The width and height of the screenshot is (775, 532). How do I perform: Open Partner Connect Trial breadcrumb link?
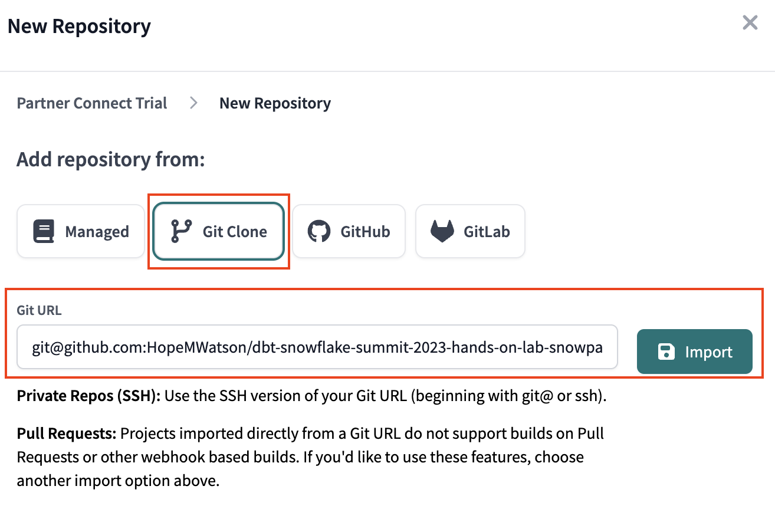[x=91, y=103]
